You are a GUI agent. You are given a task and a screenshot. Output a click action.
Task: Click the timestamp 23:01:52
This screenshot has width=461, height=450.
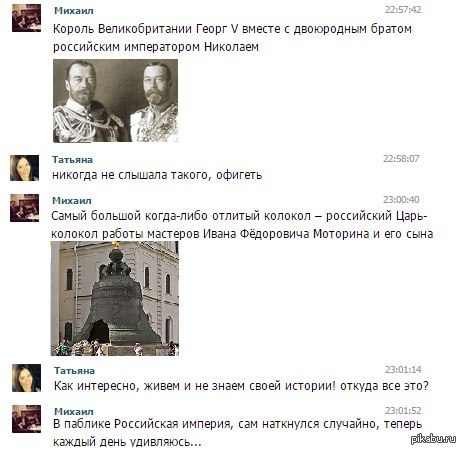tap(403, 411)
